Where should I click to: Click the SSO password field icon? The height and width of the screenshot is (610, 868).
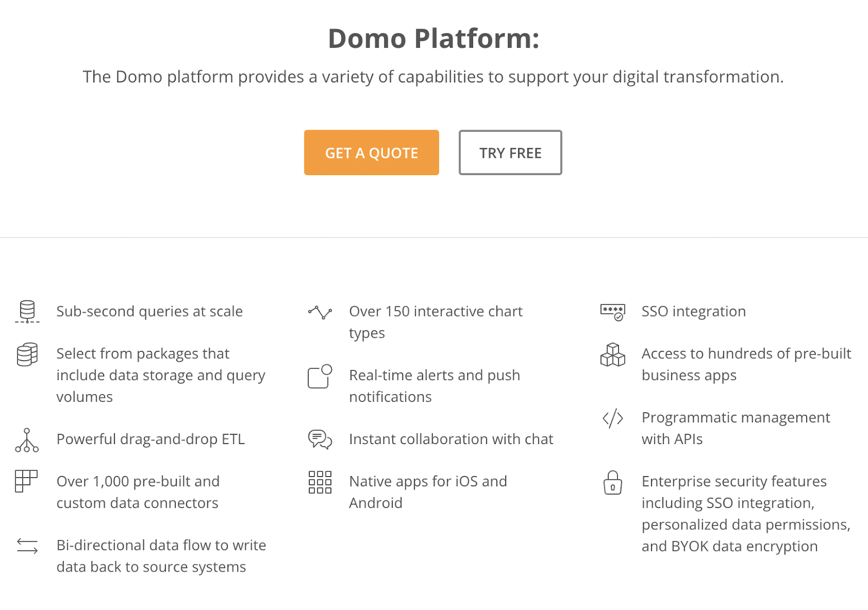[x=613, y=312]
